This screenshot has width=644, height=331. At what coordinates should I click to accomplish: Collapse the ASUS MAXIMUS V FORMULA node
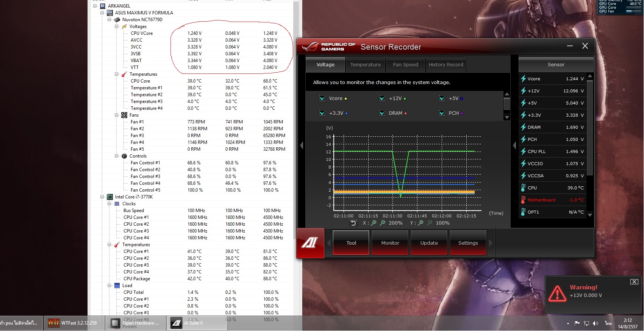pos(102,13)
